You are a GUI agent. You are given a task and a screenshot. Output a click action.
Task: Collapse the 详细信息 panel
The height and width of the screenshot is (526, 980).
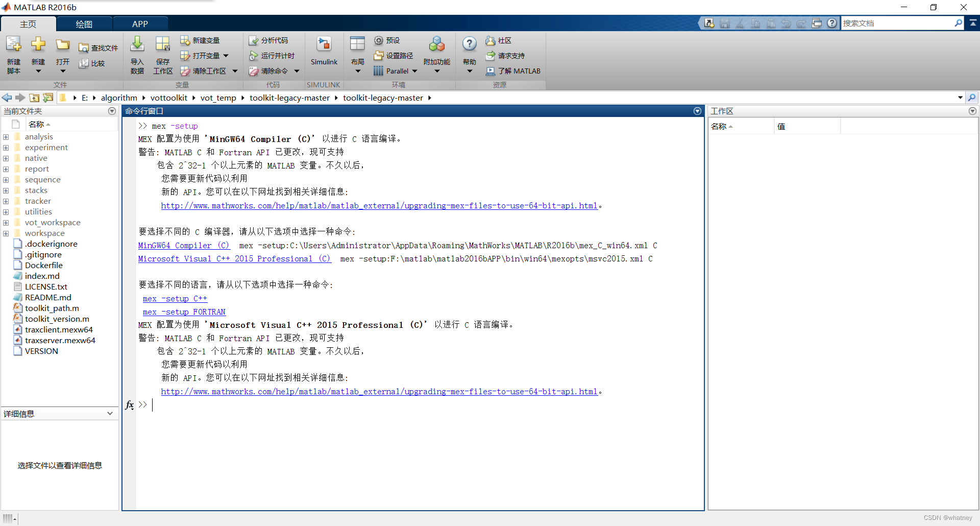[x=110, y=414]
